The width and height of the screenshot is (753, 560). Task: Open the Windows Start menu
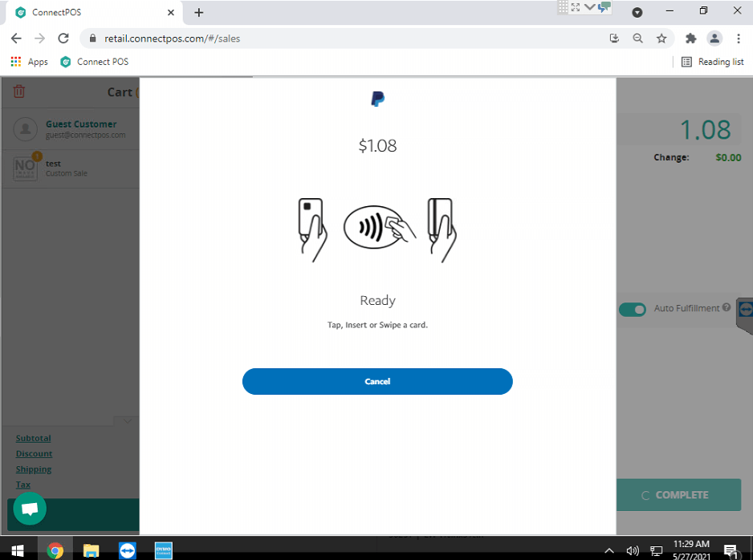pos(18,550)
